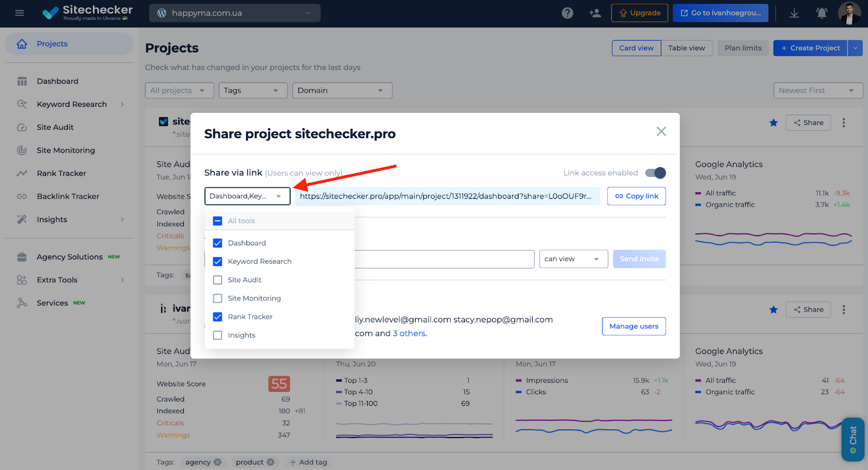The width and height of the screenshot is (868, 470).
Task: Click the Projects home icon
Action: click(22, 44)
